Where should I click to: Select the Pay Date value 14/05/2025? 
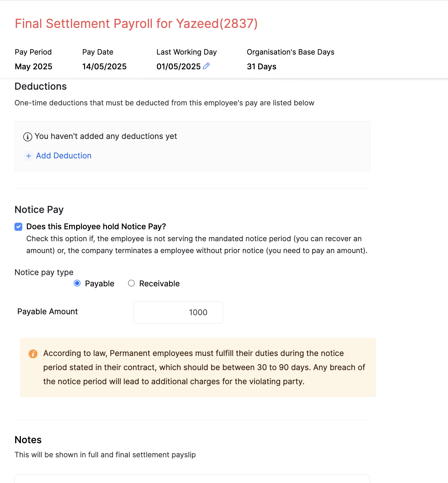click(104, 66)
